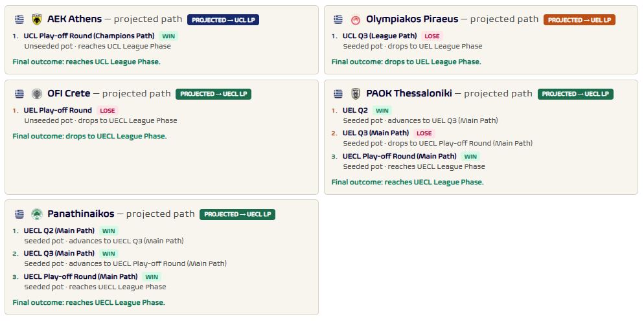The image size is (644, 321).
Task: Click the LOSE tag on PAOK's UEL Q3
Action: [424, 133]
